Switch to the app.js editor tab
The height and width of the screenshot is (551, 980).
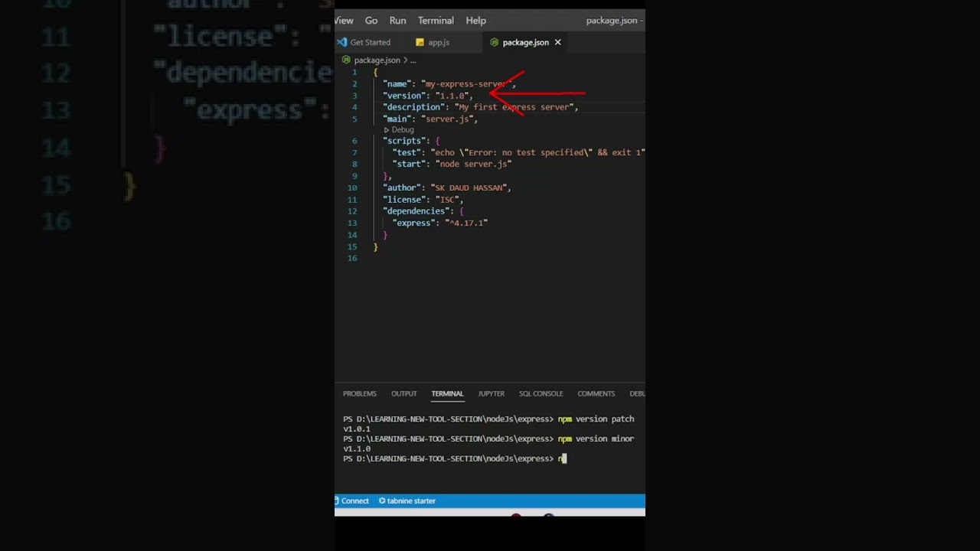click(x=439, y=42)
